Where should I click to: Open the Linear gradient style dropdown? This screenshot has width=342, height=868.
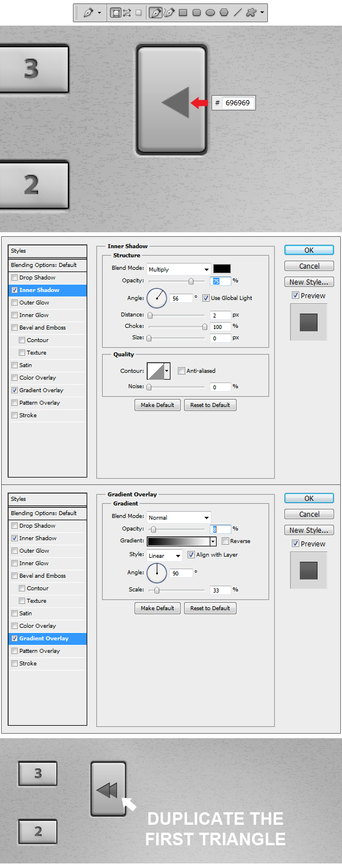click(164, 556)
